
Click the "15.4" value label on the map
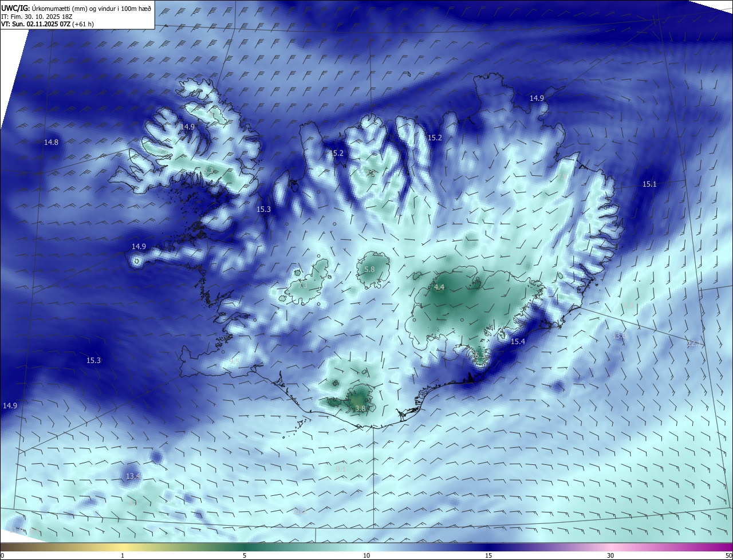(x=518, y=341)
